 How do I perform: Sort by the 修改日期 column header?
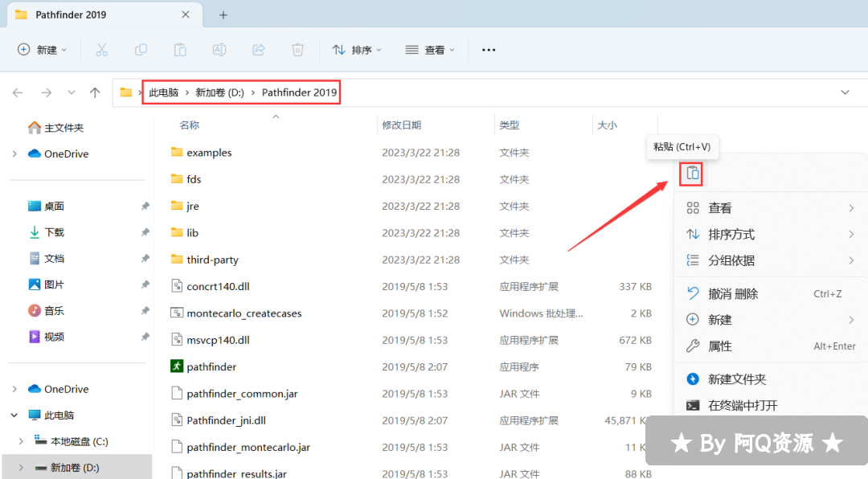click(401, 125)
